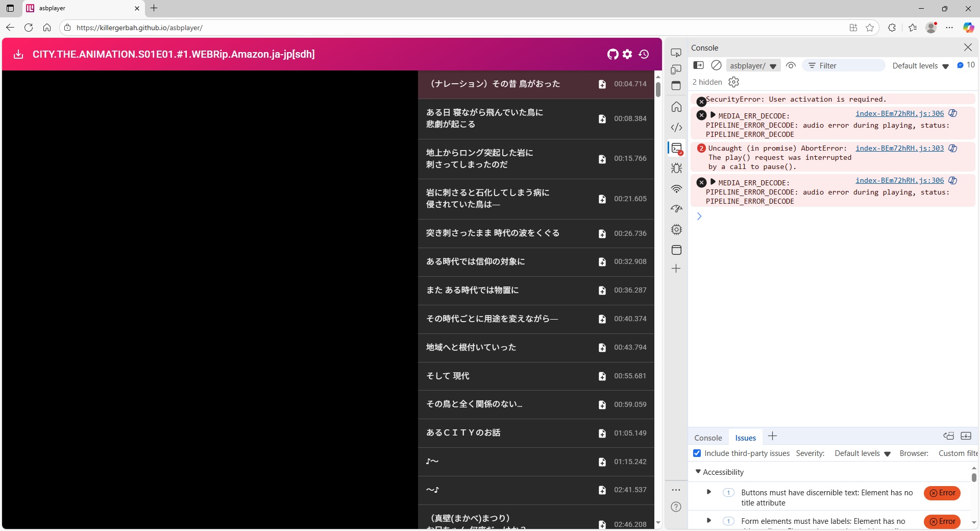
Task: Open the DevTools inspect element tool
Action: point(676,53)
